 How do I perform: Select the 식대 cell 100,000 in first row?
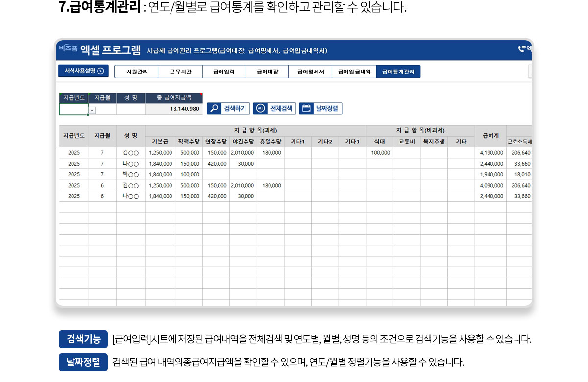coord(380,153)
